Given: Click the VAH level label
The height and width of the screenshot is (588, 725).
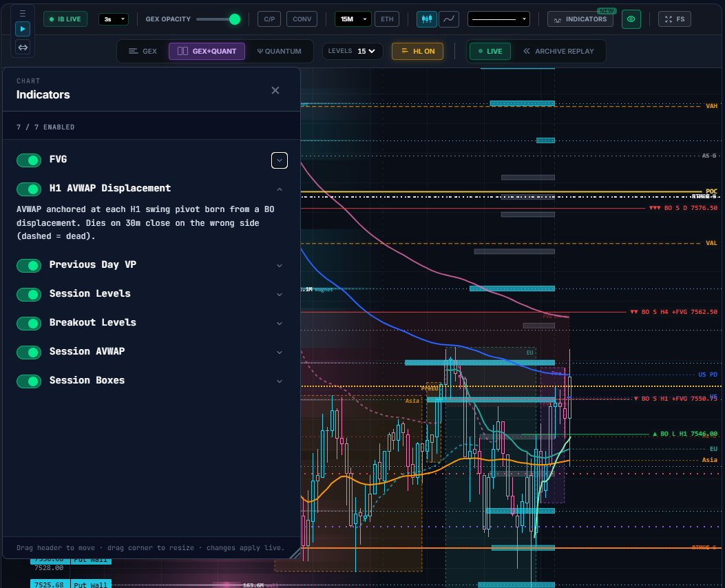Looking at the screenshot, I should 711,106.
